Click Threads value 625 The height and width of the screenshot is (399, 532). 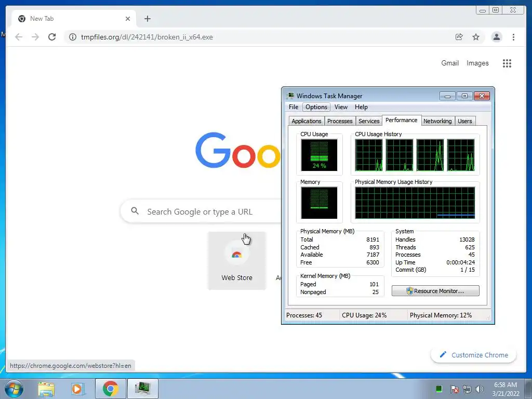[x=470, y=247]
